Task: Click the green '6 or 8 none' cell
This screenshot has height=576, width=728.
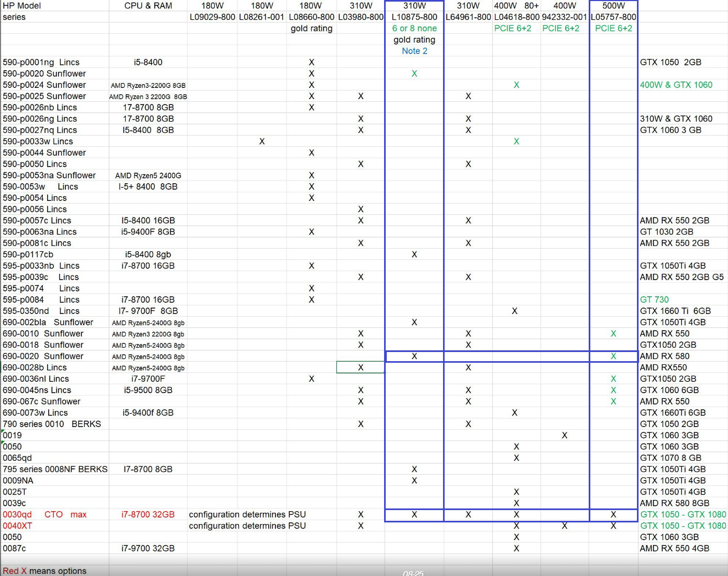Action: 414,28
